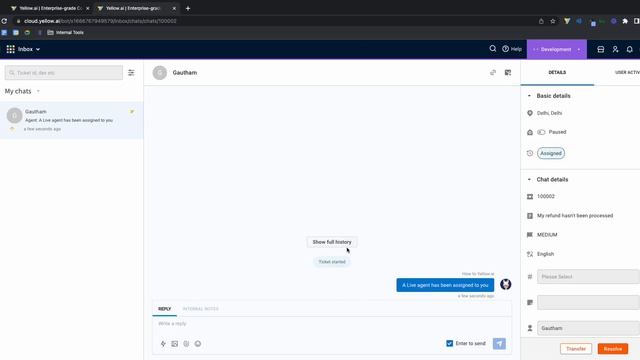Open the apps grid launcher
Screen dimensions: 640x360
[x=11, y=49]
